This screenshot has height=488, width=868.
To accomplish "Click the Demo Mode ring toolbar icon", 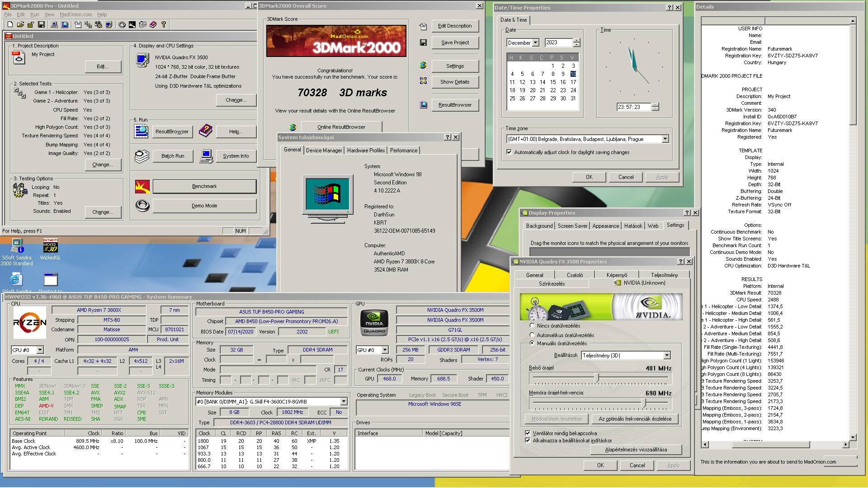I will [x=122, y=24].
